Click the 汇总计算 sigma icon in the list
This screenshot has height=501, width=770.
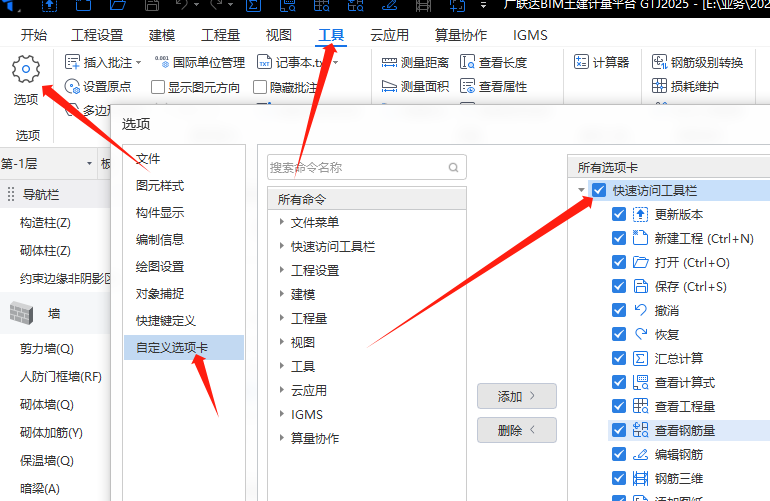[640, 358]
